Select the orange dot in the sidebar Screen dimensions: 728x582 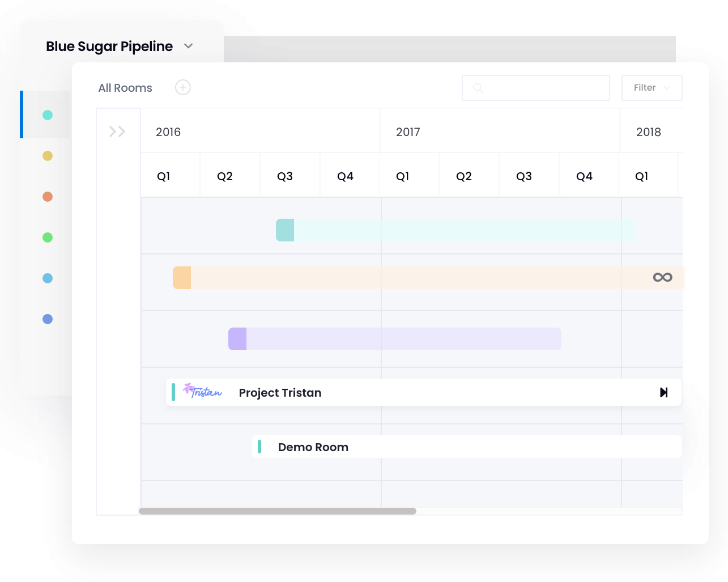pyautogui.click(x=48, y=197)
